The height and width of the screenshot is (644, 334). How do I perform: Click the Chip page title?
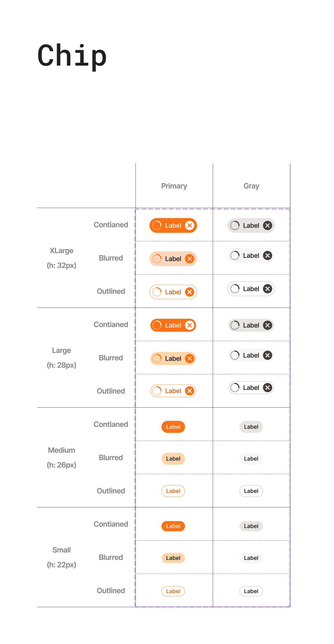point(72,55)
